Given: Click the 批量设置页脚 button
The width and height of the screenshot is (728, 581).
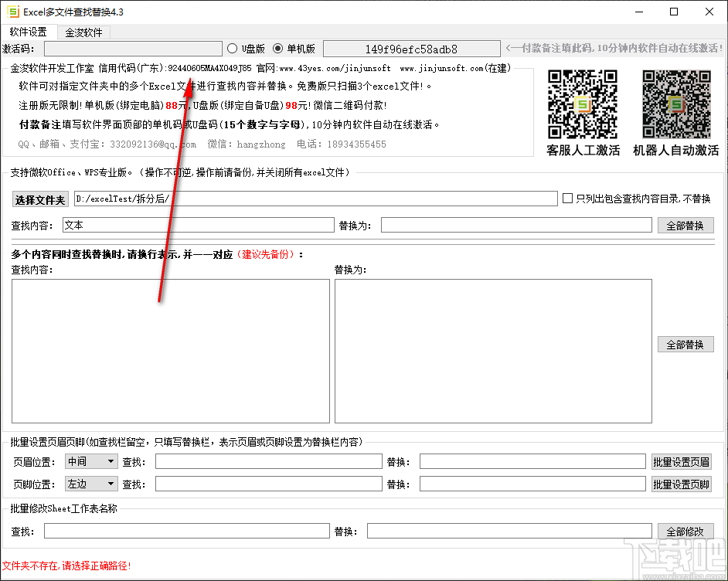Looking at the screenshot, I should [x=681, y=484].
